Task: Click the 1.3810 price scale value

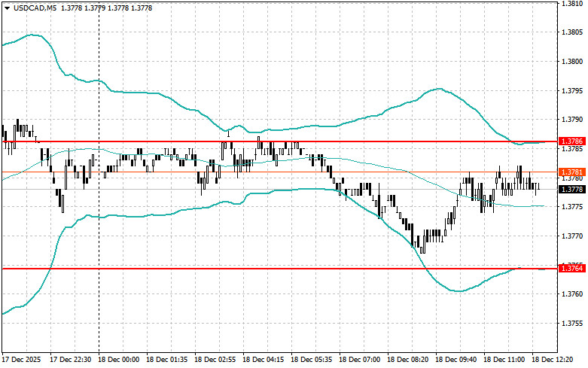Action: [x=572, y=3]
